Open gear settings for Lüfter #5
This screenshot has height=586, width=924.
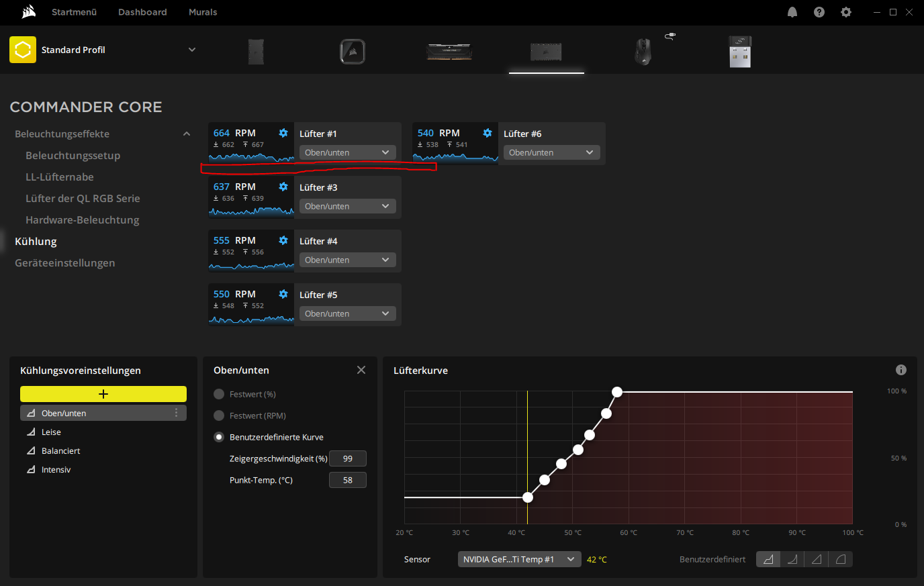click(x=283, y=294)
